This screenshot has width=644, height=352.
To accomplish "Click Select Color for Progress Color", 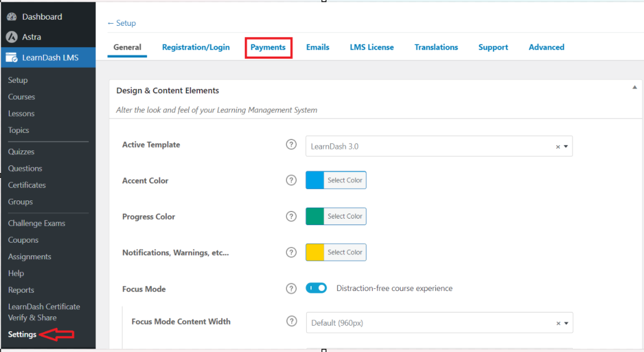I will (345, 216).
